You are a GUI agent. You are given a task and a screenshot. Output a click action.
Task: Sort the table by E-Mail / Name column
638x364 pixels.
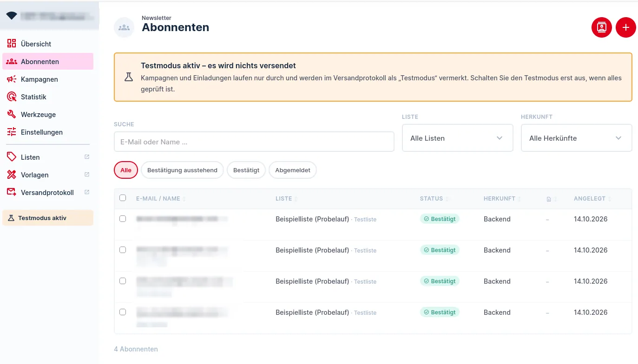pos(160,199)
